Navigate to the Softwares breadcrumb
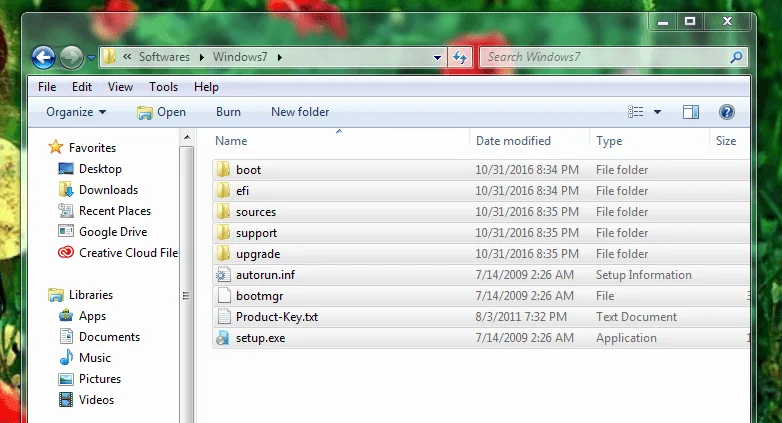The width and height of the screenshot is (782, 423). pos(164,57)
